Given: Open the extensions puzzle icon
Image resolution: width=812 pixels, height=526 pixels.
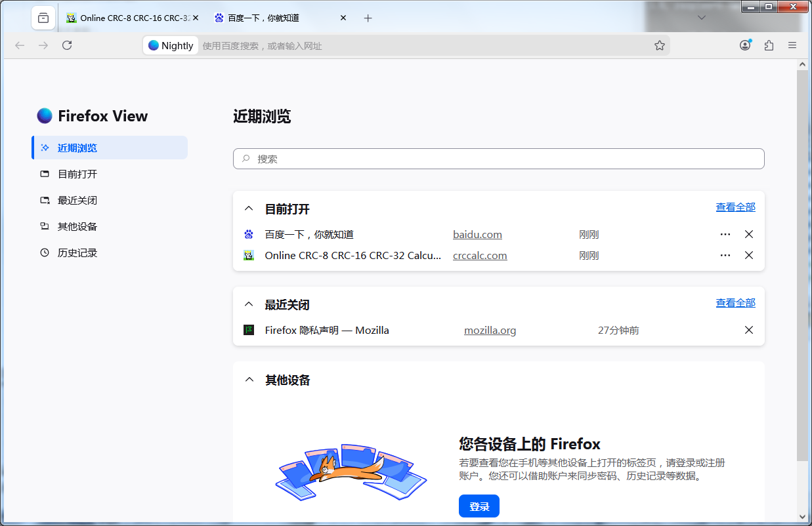Looking at the screenshot, I should tap(769, 45).
